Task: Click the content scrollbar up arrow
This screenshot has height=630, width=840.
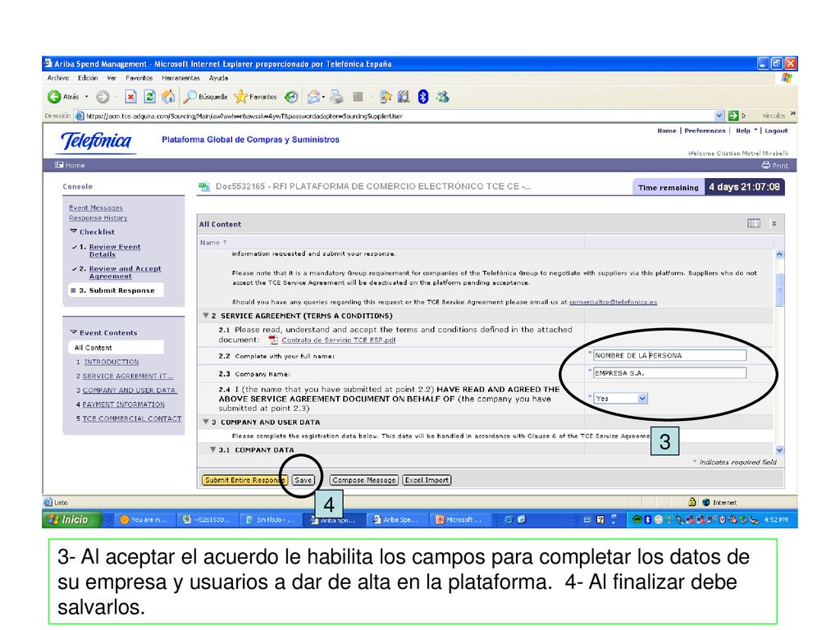Action: pyautogui.click(x=779, y=254)
